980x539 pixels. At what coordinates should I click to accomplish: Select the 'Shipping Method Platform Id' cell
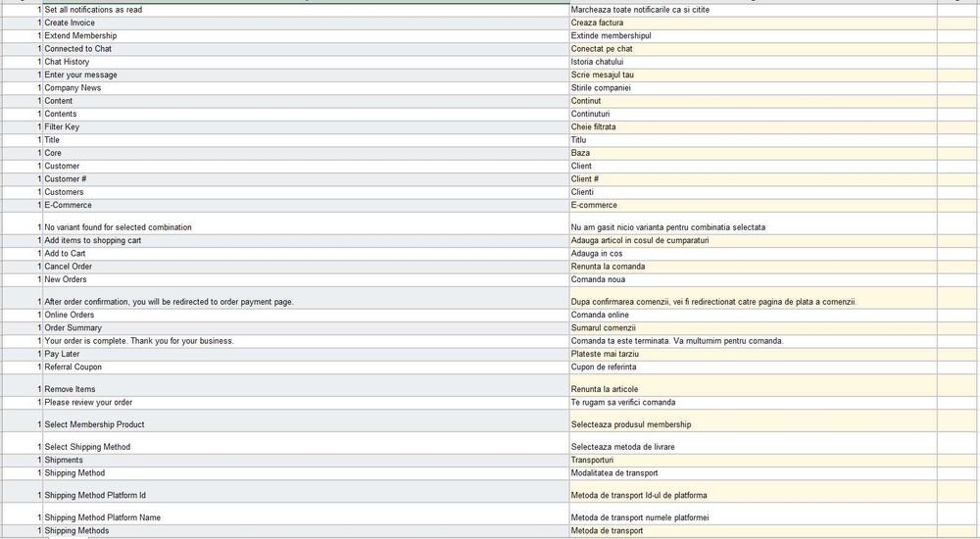(x=306, y=492)
